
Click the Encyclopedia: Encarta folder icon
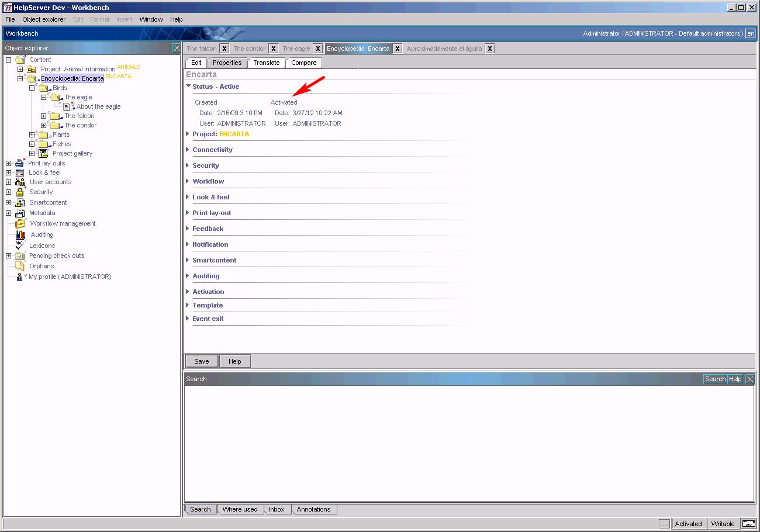click(x=32, y=78)
